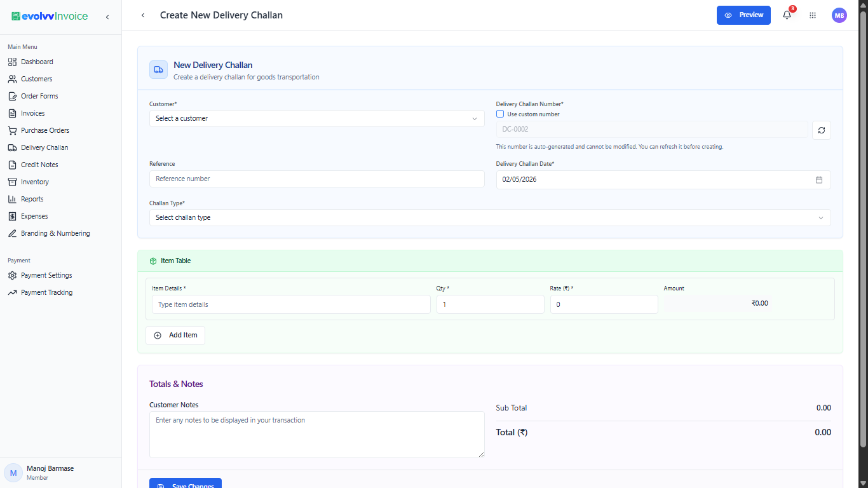
Task: Click the Preview button
Action: (743, 15)
